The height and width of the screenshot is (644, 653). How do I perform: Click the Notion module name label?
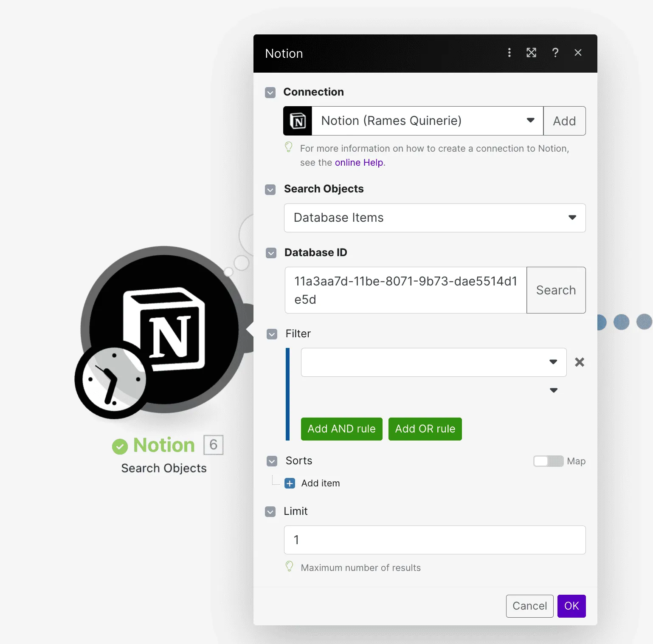pyautogui.click(x=164, y=445)
